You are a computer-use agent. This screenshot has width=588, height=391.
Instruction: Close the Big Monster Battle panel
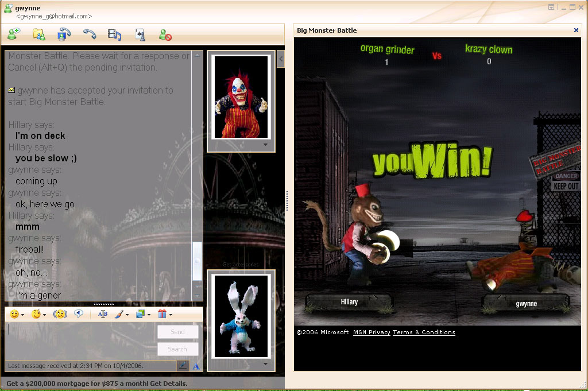pyautogui.click(x=576, y=30)
